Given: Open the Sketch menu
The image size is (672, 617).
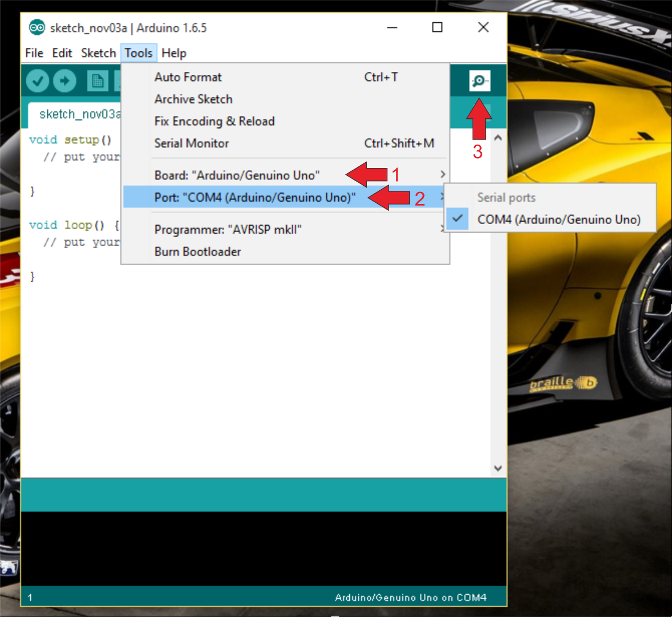Looking at the screenshot, I should pyautogui.click(x=98, y=53).
